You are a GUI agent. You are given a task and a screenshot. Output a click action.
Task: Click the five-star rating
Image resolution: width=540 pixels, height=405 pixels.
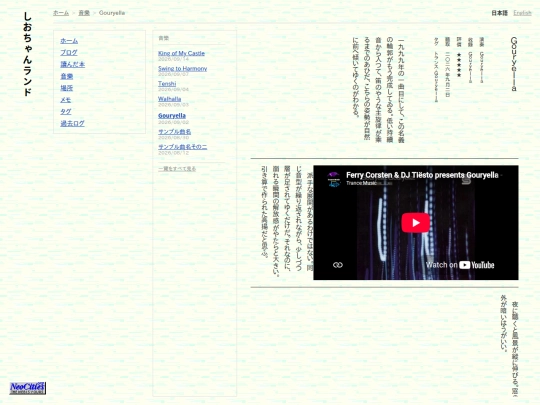[459, 65]
